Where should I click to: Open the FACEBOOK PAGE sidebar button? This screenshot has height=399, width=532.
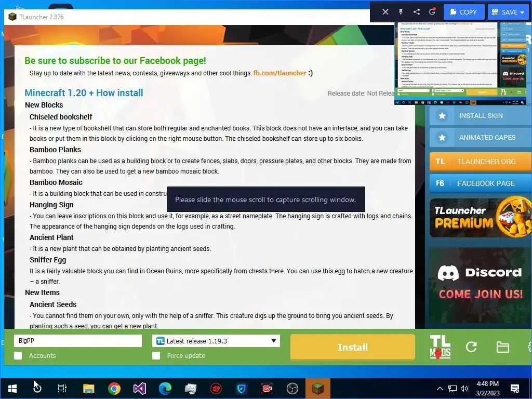pyautogui.click(x=481, y=183)
